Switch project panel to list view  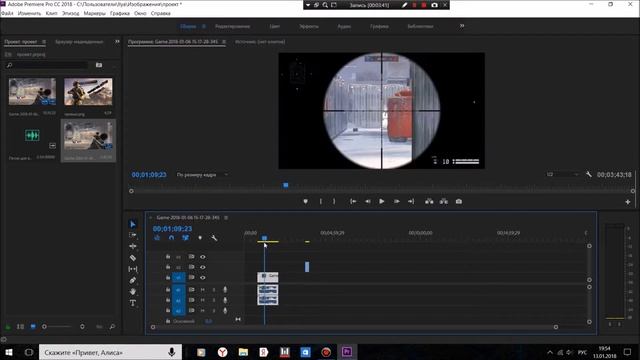point(20,327)
